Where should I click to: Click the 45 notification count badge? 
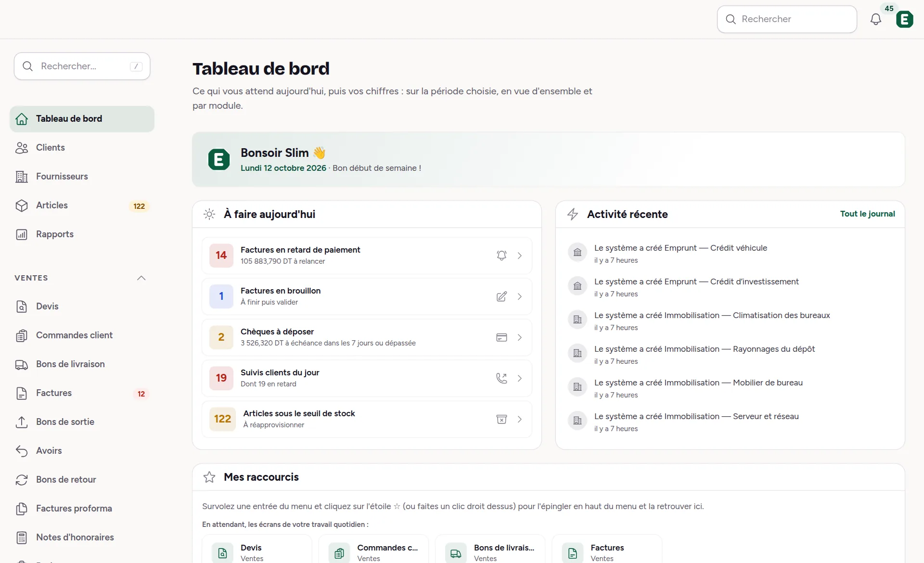[x=889, y=8]
